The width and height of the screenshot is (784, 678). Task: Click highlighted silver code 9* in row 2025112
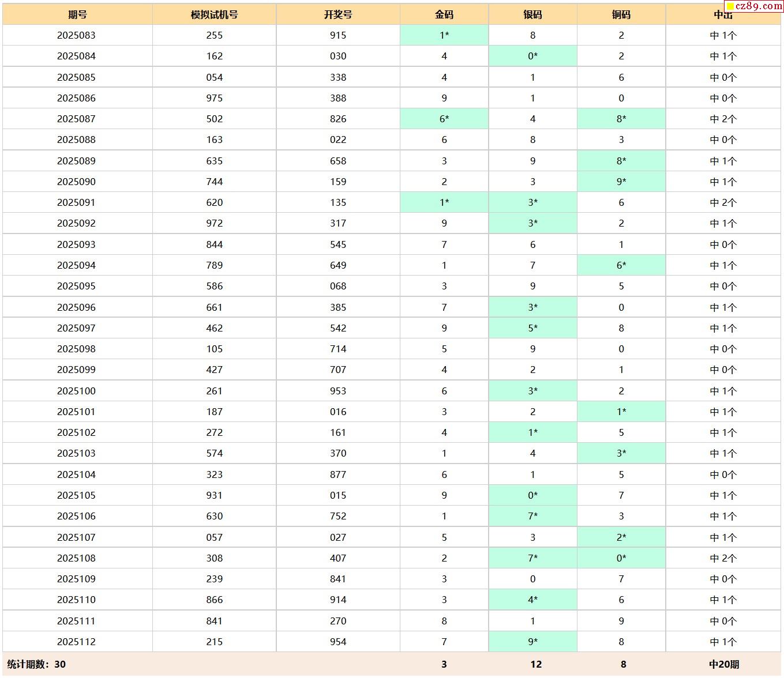(x=532, y=642)
